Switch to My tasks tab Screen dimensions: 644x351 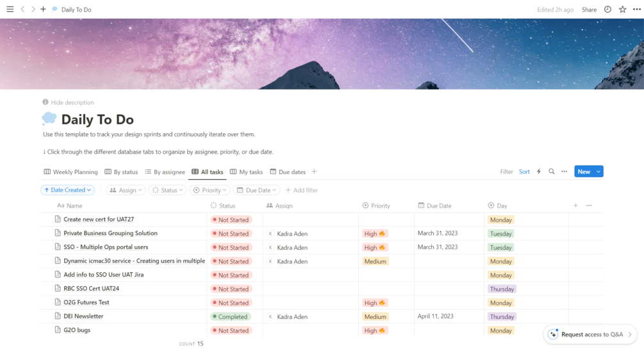[x=246, y=172]
